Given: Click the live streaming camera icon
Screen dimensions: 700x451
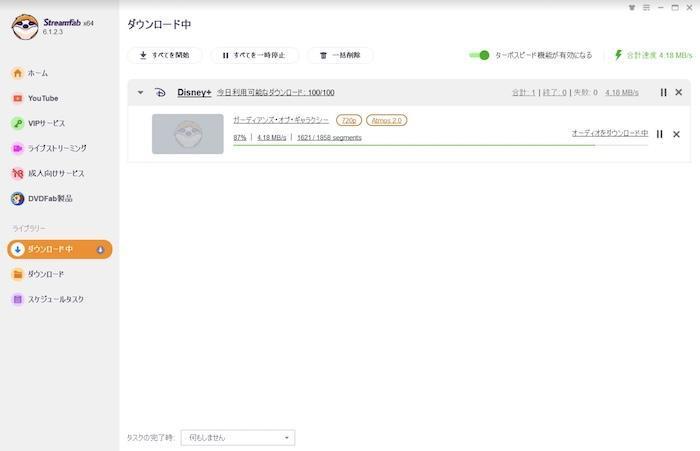Looking at the screenshot, I should 17,148.
